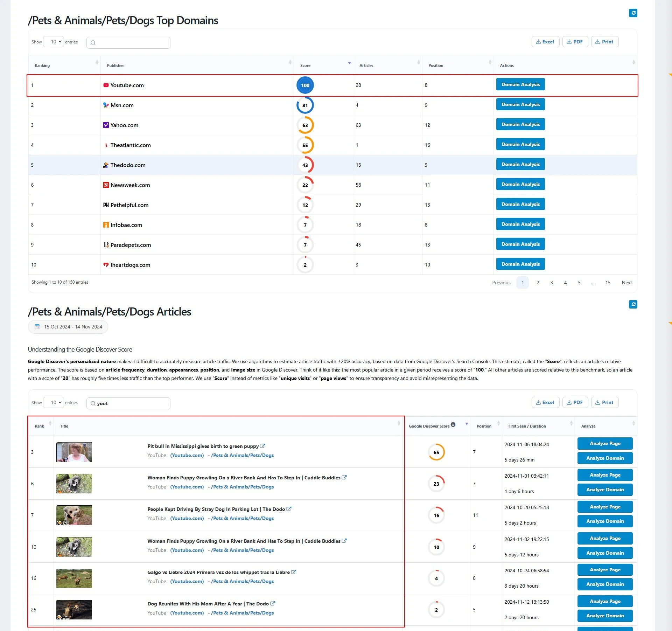
Task: Click the Paradepets.com publisher name
Action: point(131,245)
